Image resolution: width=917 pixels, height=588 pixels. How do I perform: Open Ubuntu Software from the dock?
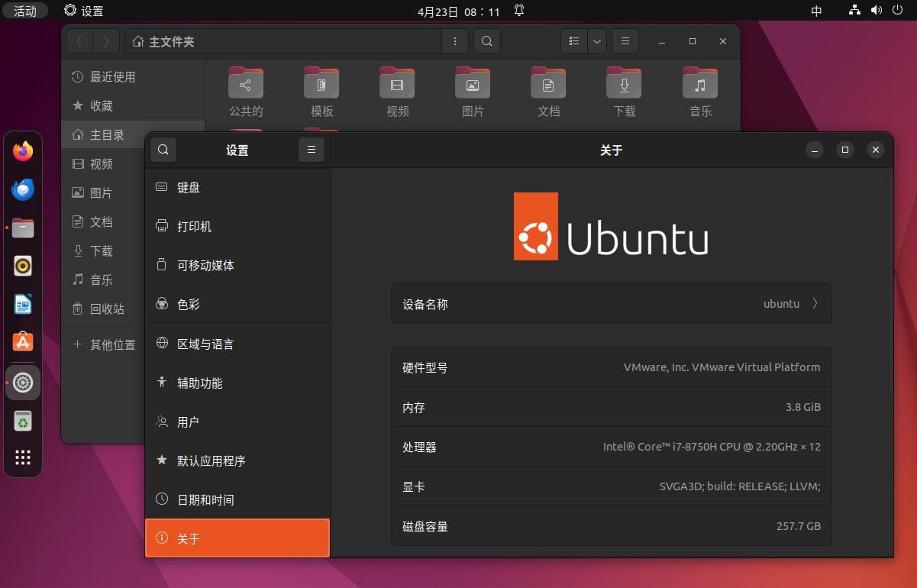(23, 343)
